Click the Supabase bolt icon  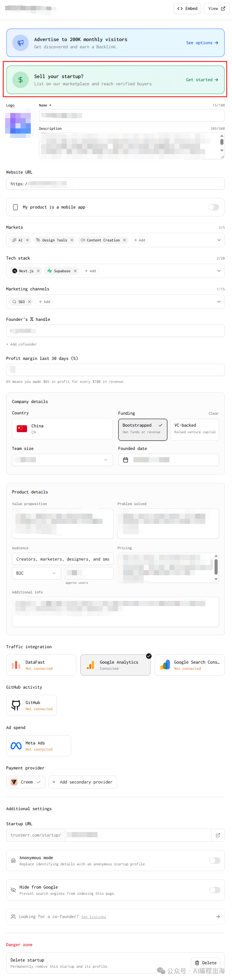tap(49, 271)
